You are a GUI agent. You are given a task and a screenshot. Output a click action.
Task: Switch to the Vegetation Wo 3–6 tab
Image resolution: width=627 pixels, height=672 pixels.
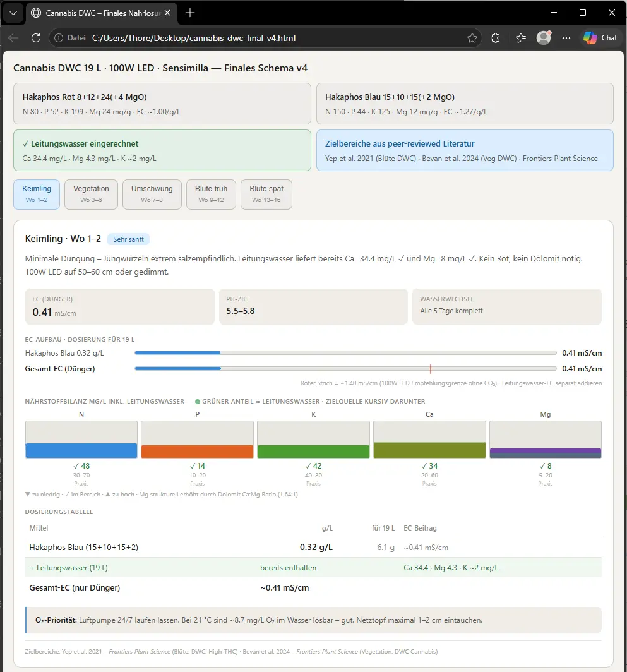tap(91, 194)
